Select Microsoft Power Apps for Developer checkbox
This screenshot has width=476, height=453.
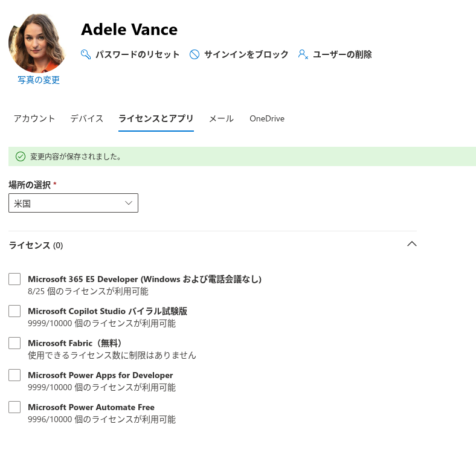point(14,375)
